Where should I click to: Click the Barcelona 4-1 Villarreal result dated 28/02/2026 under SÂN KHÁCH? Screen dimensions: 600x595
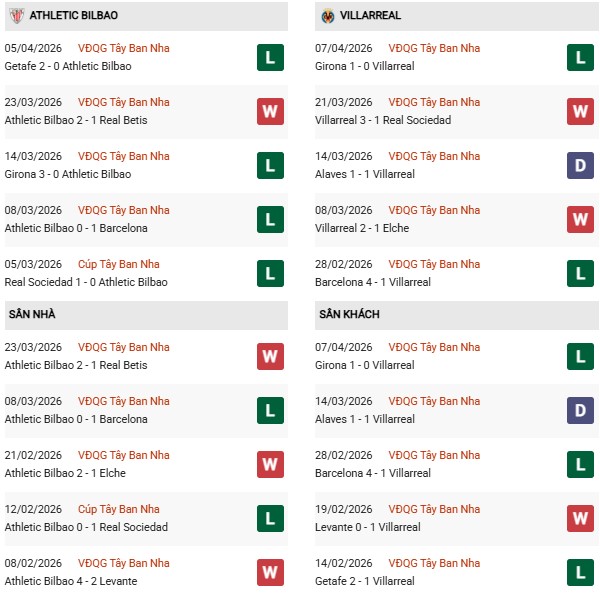[375, 473]
